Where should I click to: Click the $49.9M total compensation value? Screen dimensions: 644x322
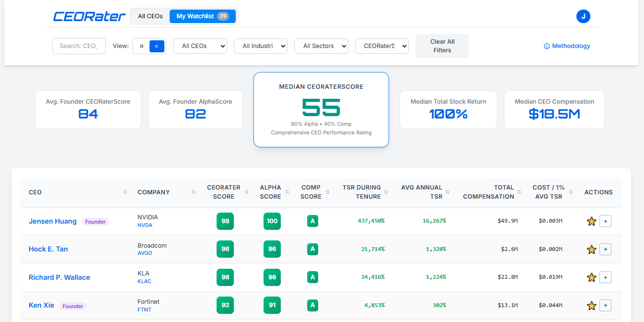coord(508,221)
